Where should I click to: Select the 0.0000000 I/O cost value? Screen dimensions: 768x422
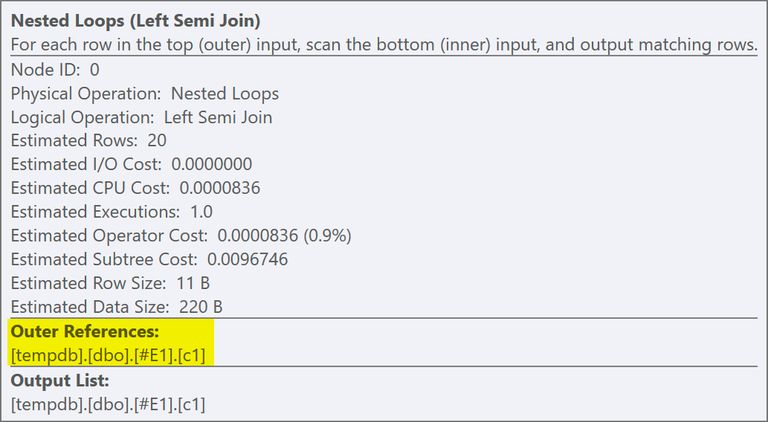coord(212,164)
